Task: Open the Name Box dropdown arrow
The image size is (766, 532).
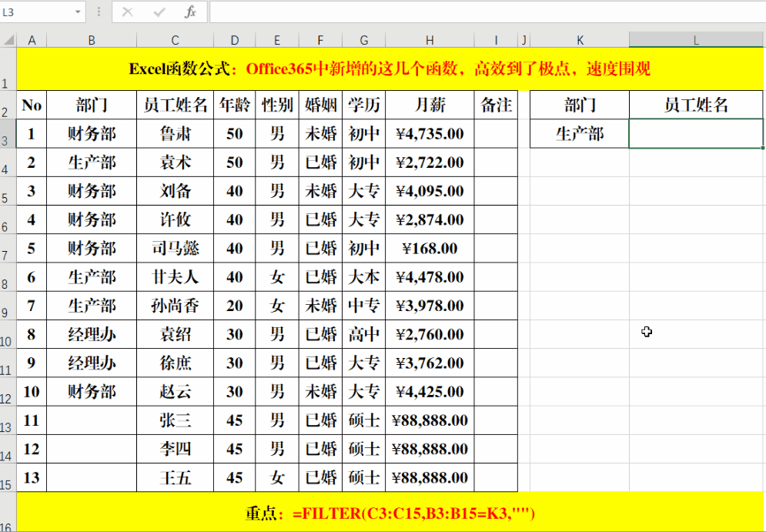Action: tap(77, 12)
